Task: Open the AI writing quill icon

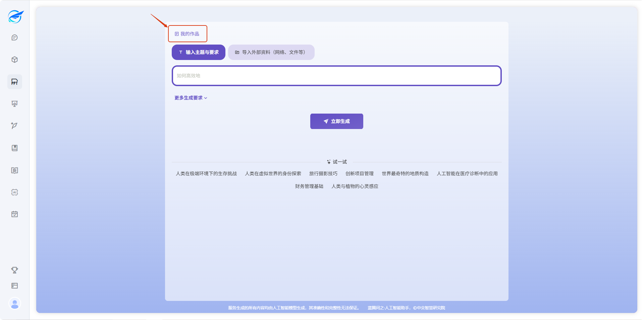Action: click(14, 126)
